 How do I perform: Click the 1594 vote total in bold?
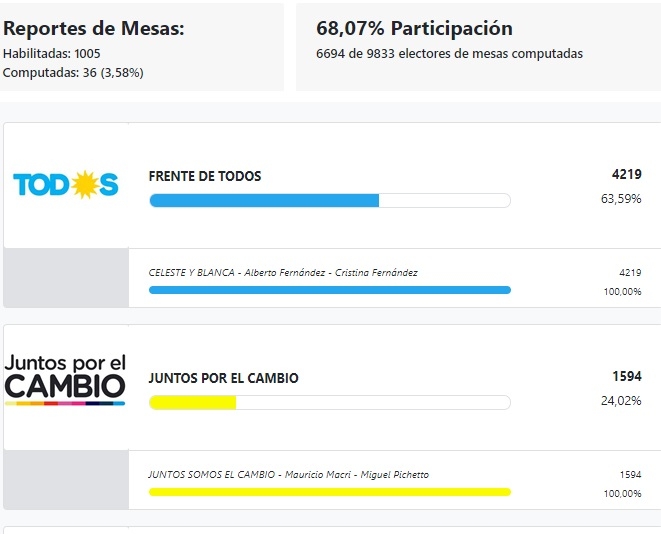(626, 376)
